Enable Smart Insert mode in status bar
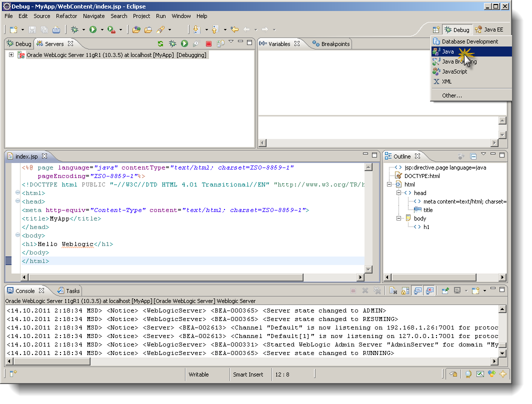This screenshot has height=404, width=532. tap(249, 374)
